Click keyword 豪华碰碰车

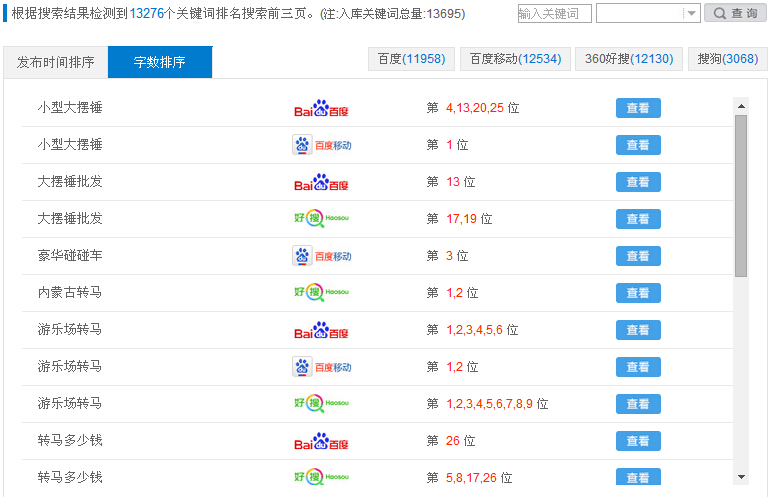pos(70,255)
